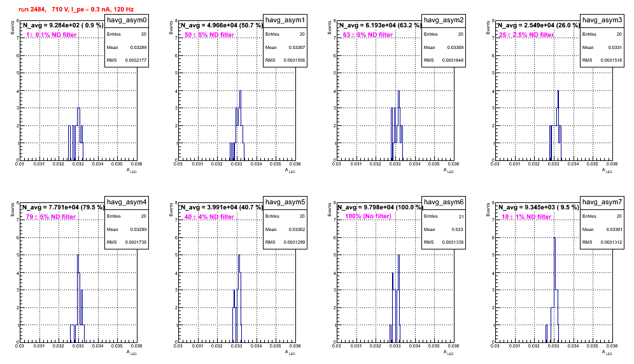The image size is (634, 364).
Task: Click the magenta 25± 2.5% ND filter label
Action: (526, 35)
